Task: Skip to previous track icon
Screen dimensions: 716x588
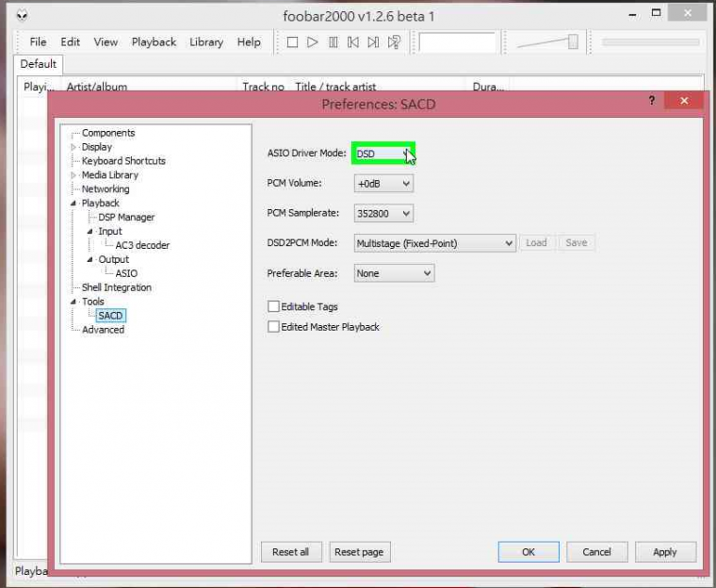Action: (x=353, y=42)
